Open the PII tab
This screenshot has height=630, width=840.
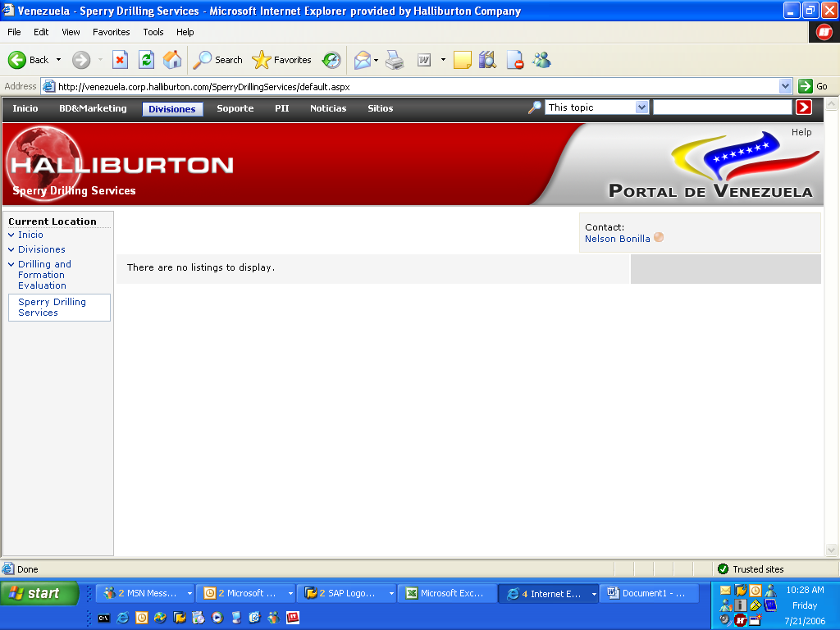[282, 108]
